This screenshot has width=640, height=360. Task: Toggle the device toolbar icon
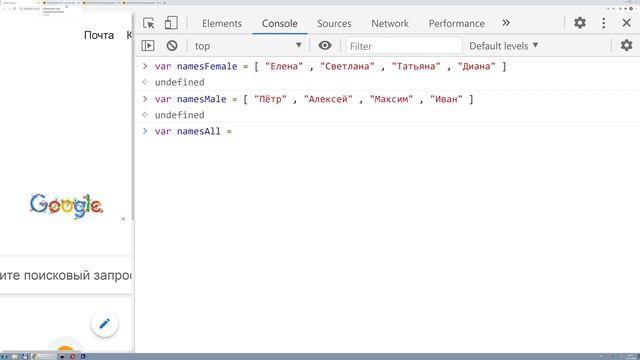pos(171,23)
